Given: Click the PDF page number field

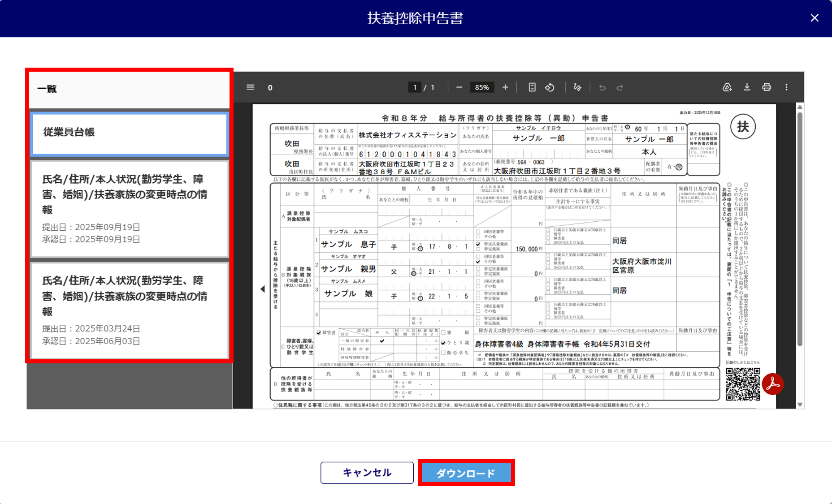Looking at the screenshot, I should click(x=415, y=87).
